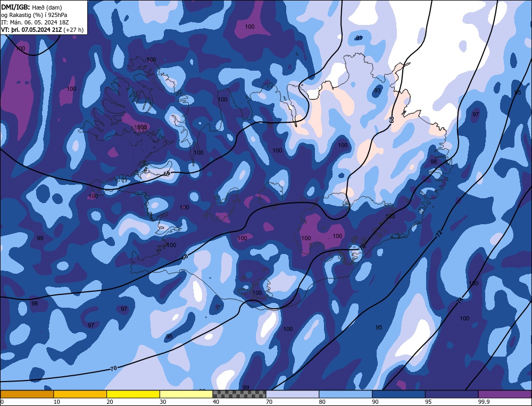532x406 pixels.
Task: Click the '80' legend scale number
Action: pyautogui.click(x=322, y=402)
